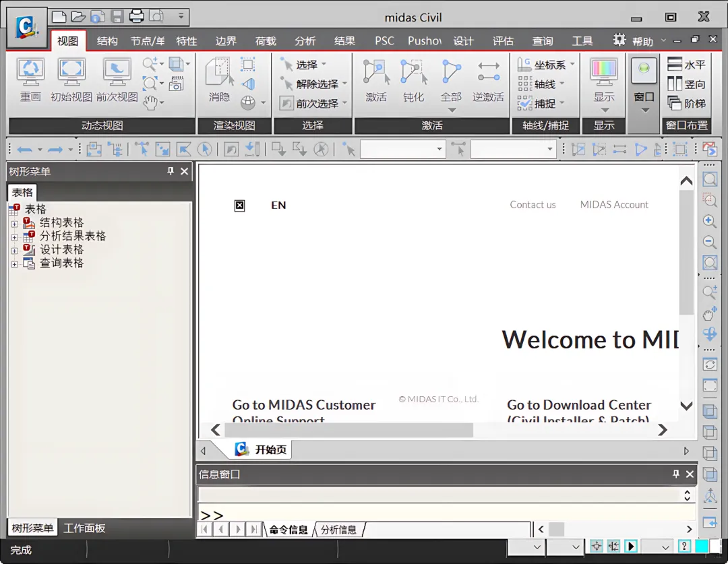Click the cyan color swatch in status bar
This screenshot has width=728, height=564.
pyautogui.click(x=701, y=546)
